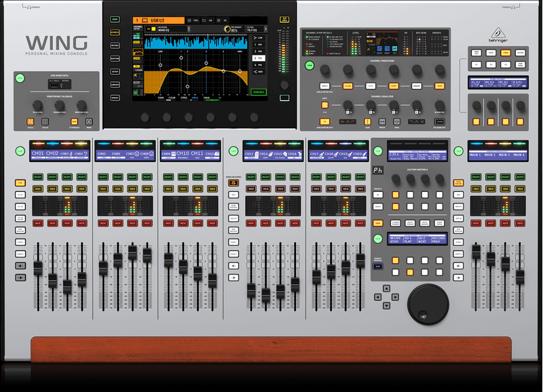
Task: Mute channel CH01
Action: point(38,223)
